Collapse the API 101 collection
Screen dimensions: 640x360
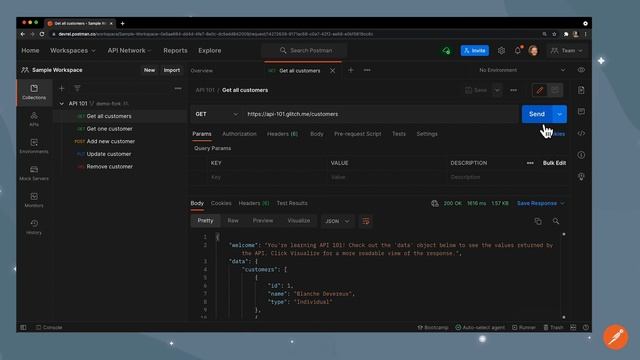coord(62,104)
